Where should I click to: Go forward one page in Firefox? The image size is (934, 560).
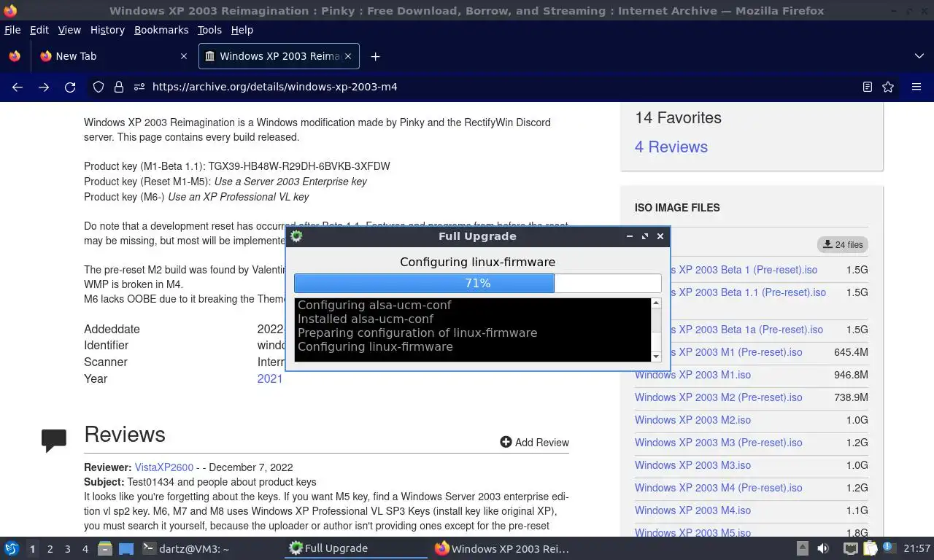click(x=44, y=87)
